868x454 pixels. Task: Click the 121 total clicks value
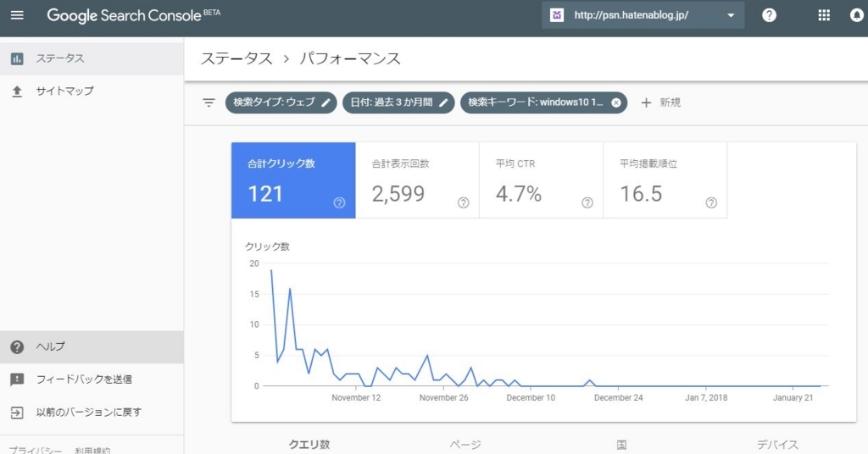(x=265, y=194)
